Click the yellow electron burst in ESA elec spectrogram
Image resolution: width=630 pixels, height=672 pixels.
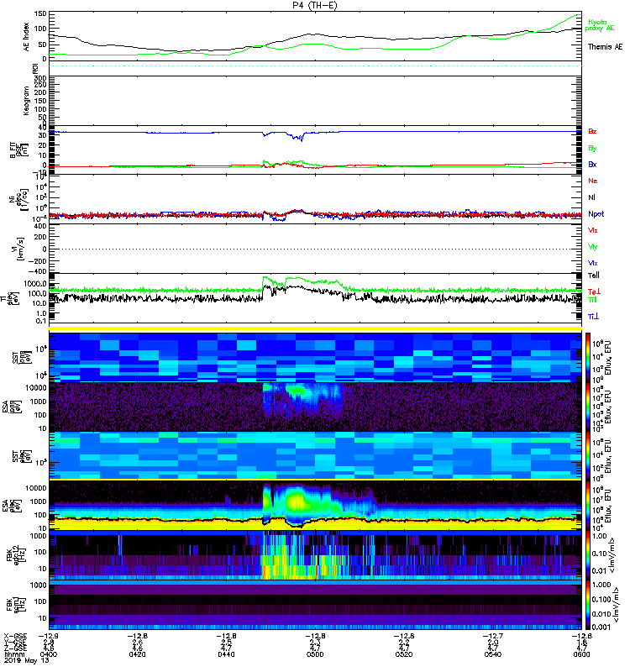[x=297, y=501]
